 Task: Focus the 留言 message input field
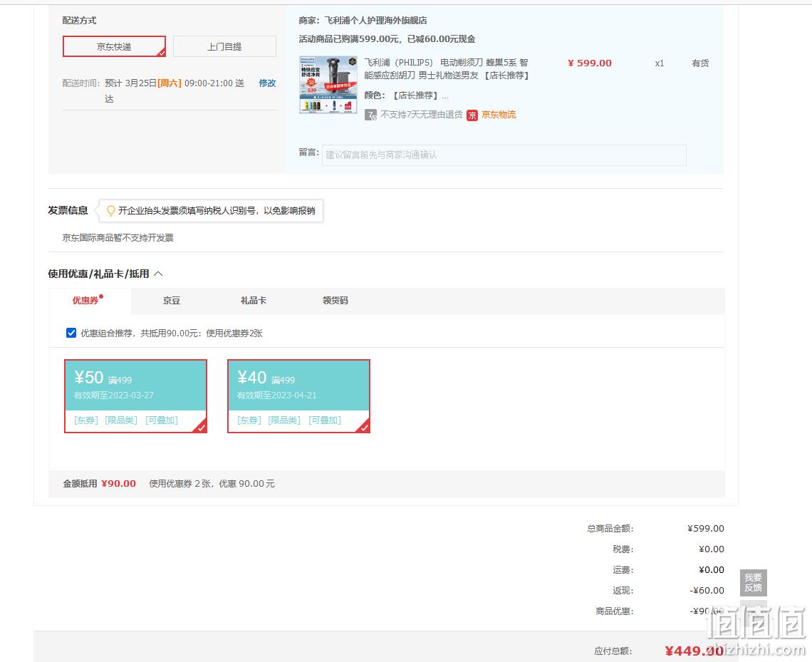tap(504, 155)
